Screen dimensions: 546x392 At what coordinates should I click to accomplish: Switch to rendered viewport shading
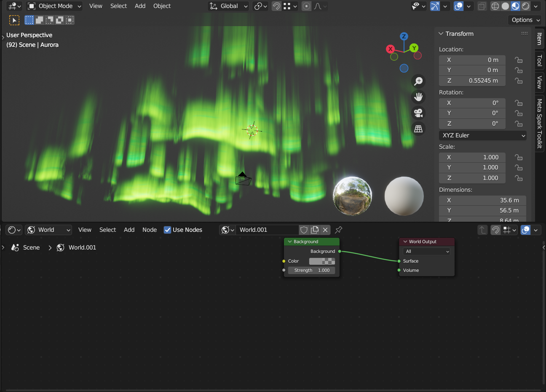click(526, 6)
